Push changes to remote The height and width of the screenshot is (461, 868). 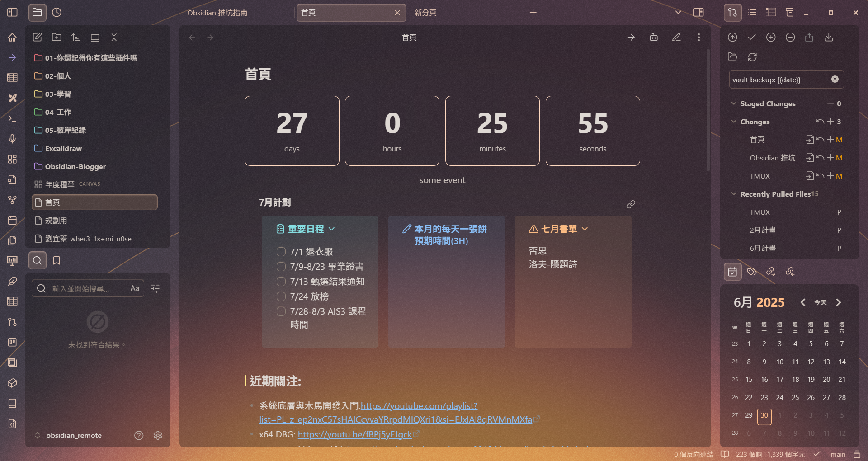pyautogui.click(x=809, y=37)
